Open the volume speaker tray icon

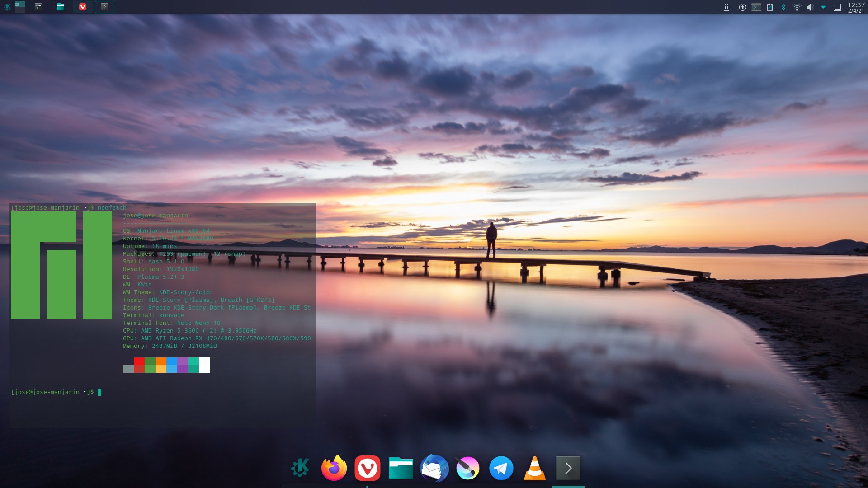(x=810, y=7)
